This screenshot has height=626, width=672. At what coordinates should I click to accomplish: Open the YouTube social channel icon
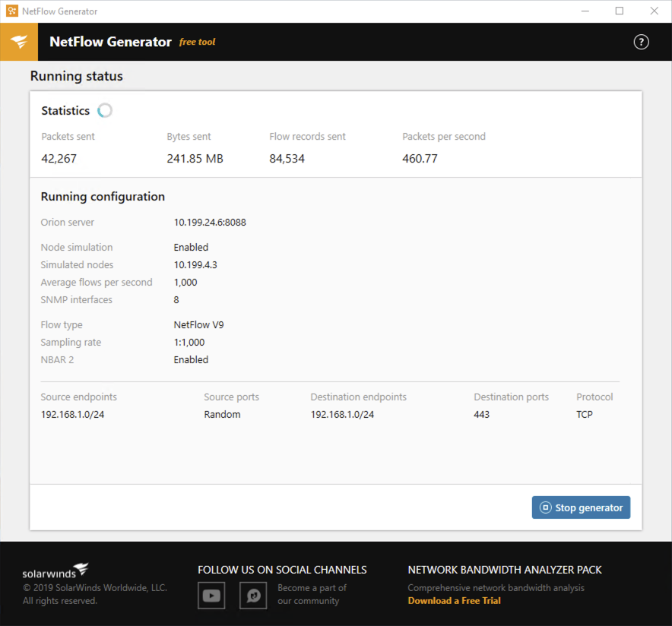211,595
